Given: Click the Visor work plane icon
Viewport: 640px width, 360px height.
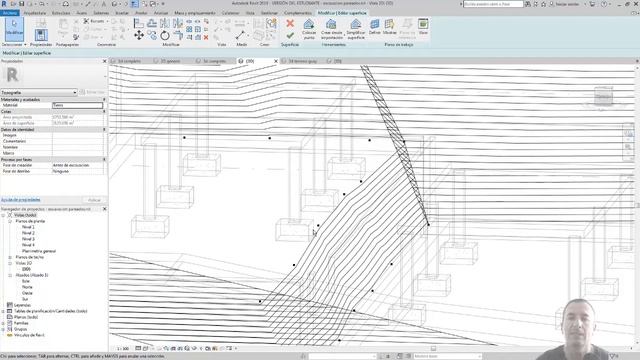Looking at the screenshot, I should click(x=423, y=27).
